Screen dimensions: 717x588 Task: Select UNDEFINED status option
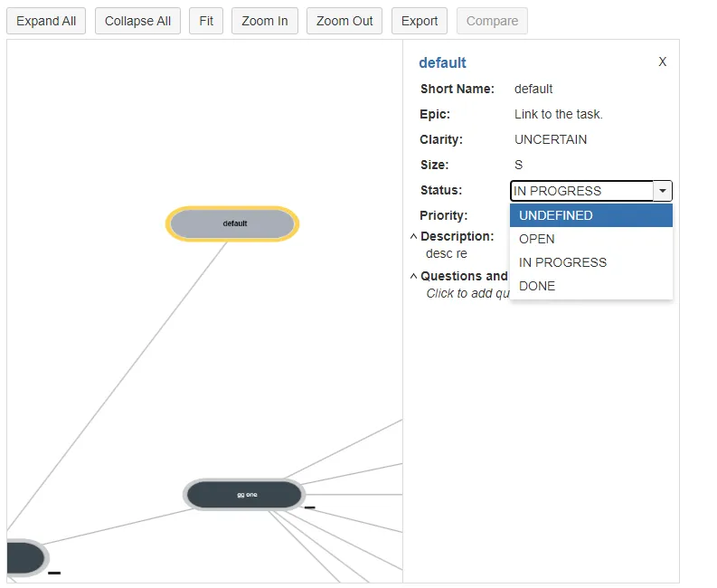(x=591, y=215)
